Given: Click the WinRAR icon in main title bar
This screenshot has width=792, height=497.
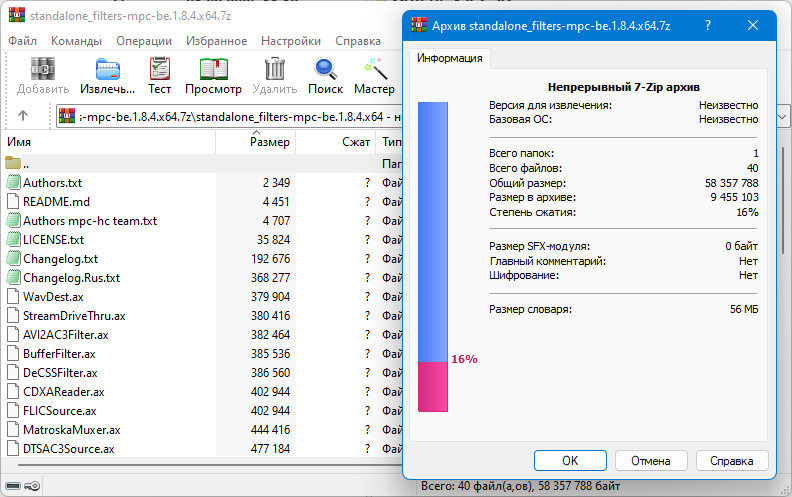Looking at the screenshot, I should click(x=17, y=15).
